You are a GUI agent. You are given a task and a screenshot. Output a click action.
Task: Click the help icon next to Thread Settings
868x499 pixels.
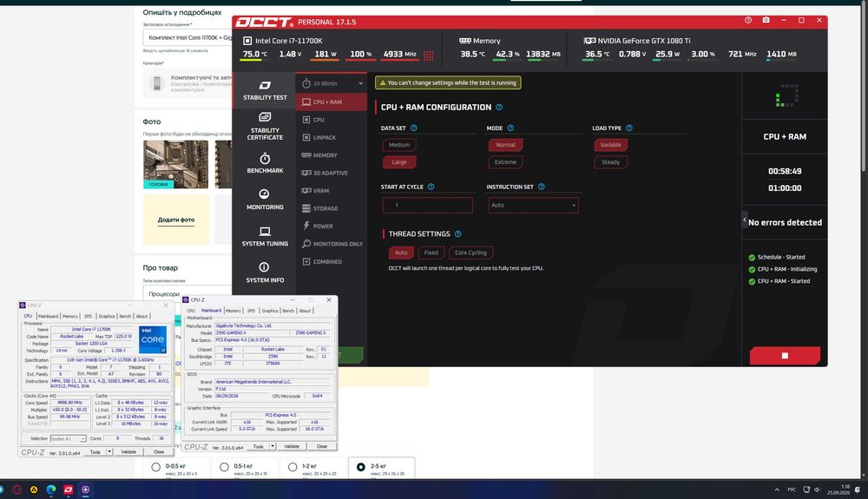click(457, 234)
